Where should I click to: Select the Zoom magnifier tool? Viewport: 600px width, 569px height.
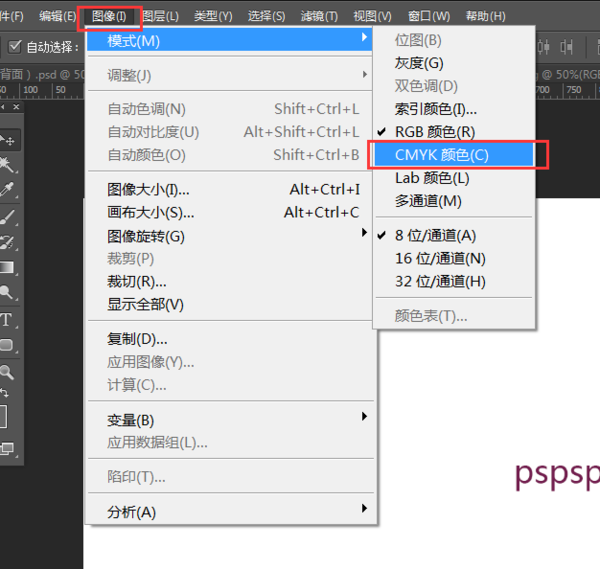point(7,372)
